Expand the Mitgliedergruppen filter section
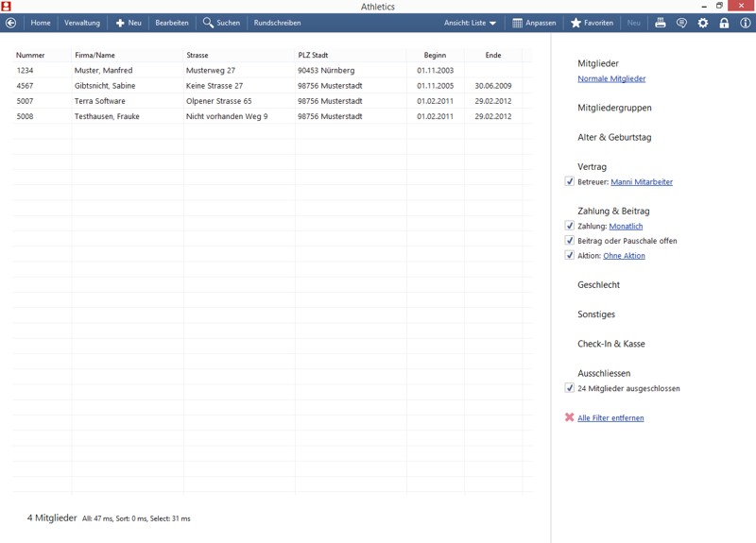This screenshot has height=543, width=756. (614, 108)
